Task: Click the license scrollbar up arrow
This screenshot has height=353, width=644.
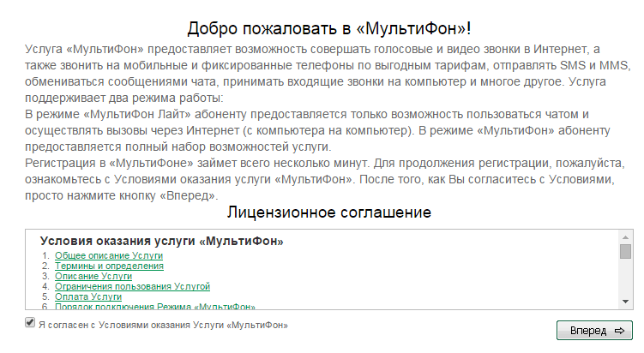Action: (625, 237)
